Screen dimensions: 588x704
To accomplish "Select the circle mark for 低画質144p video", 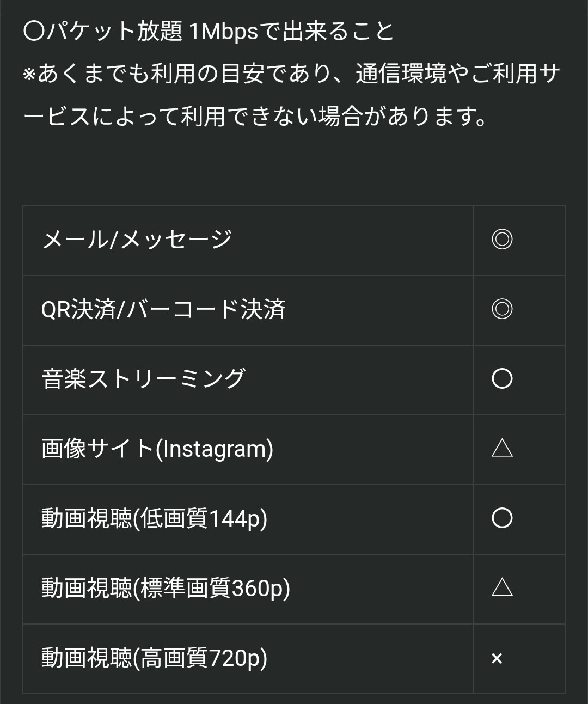I will click(x=502, y=518).
